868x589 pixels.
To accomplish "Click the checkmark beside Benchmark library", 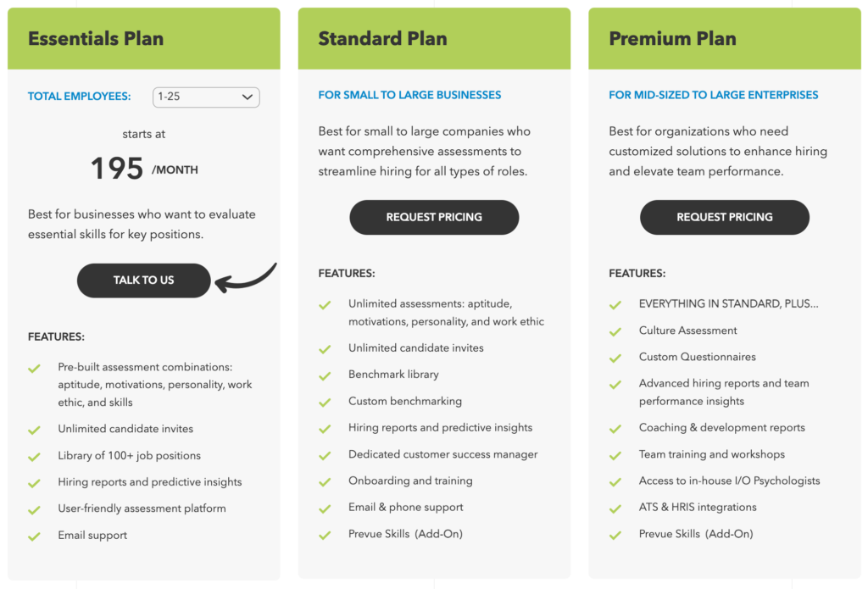I will point(325,375).
